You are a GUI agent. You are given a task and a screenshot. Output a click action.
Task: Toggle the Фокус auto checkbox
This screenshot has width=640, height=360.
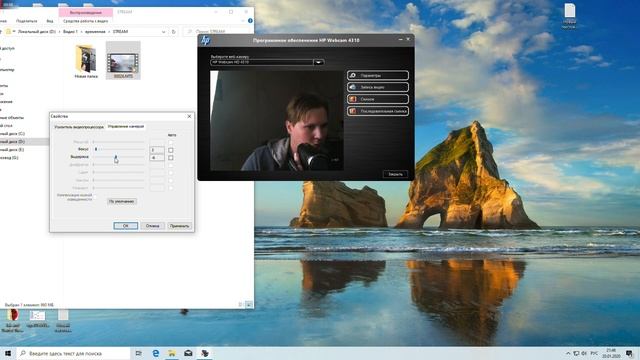[171, 150]
